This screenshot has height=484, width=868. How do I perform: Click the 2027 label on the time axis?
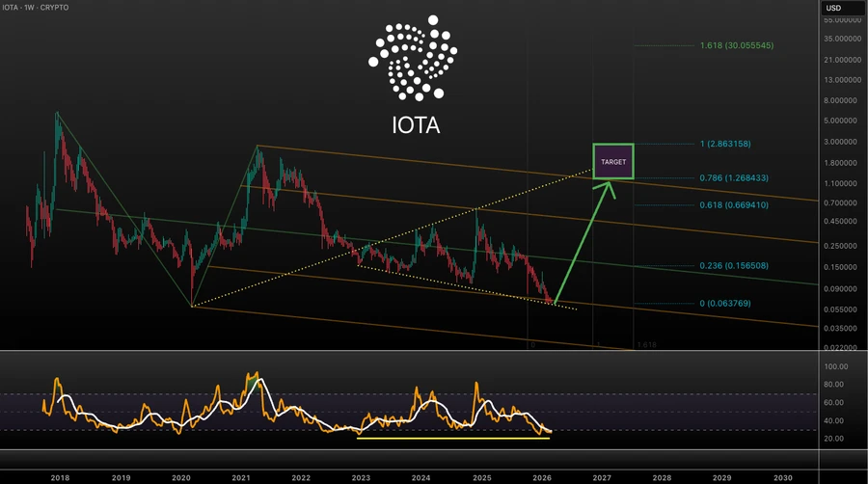click(602, 478)
